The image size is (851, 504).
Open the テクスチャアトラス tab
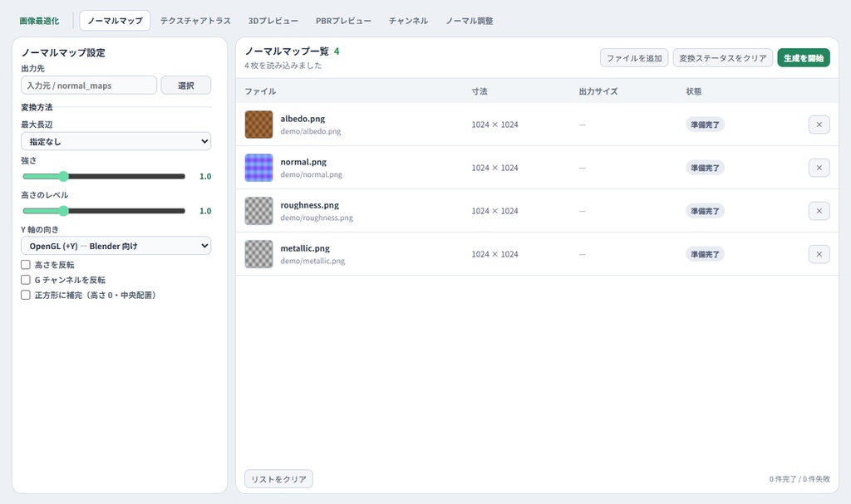195,21
